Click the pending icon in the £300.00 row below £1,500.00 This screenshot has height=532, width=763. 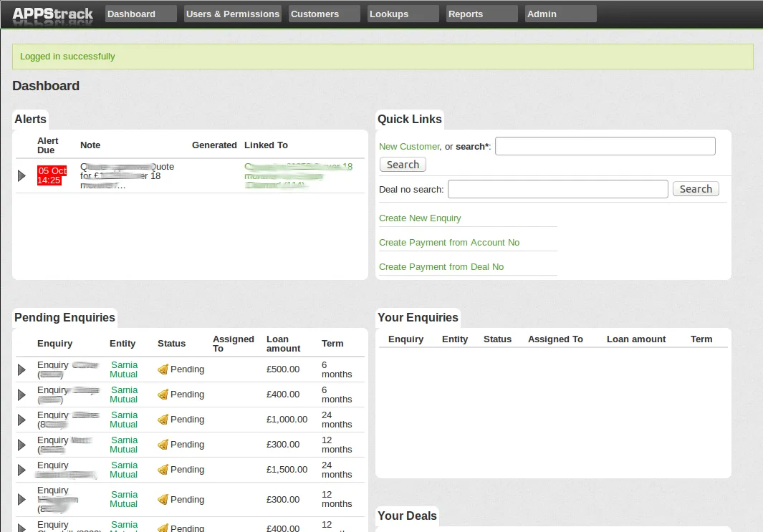click(x=163, y=499)
